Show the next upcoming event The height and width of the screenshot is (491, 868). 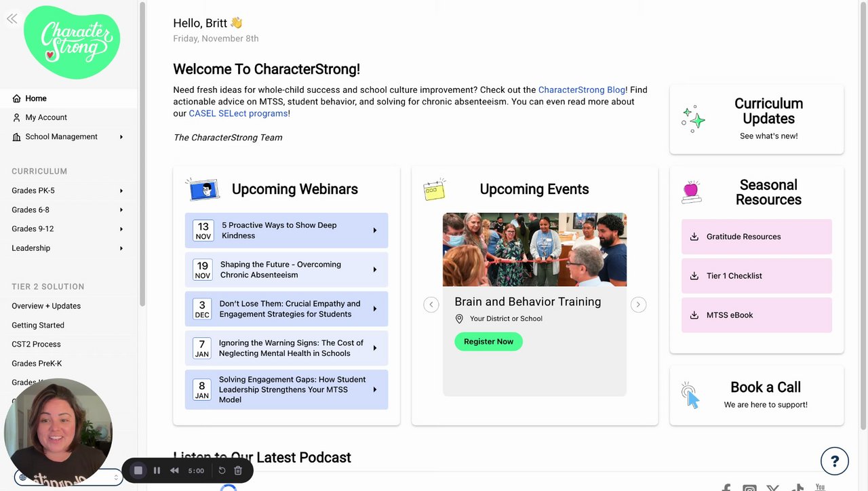[638, 305]
